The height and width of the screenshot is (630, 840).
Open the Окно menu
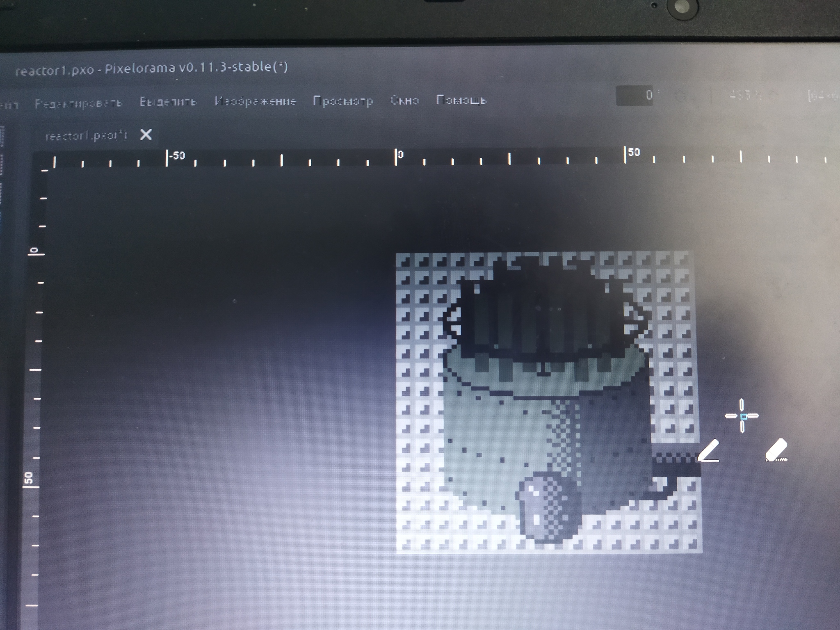[x=404, y=100]
